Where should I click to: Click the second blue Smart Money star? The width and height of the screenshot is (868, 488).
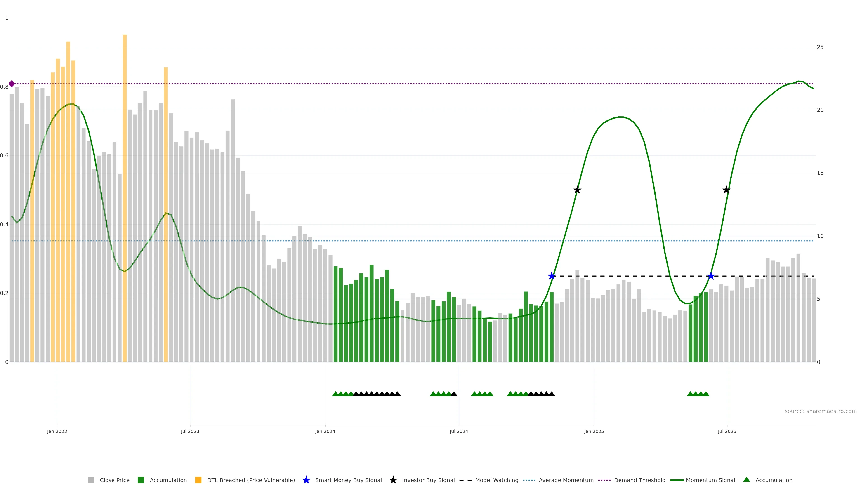click(711, 276)
